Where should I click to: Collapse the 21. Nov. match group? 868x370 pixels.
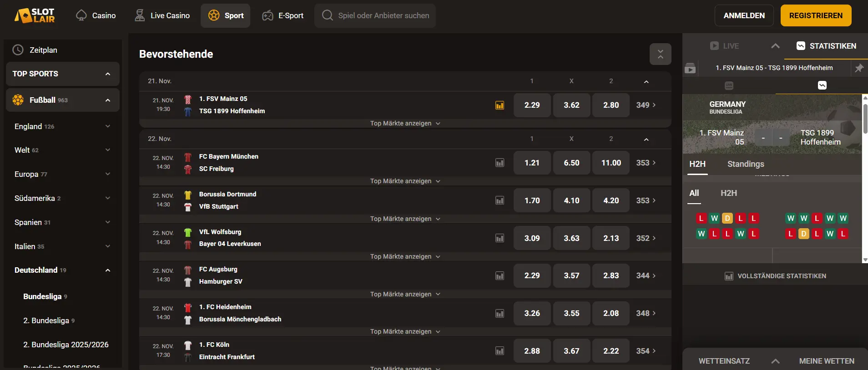coord(646,82)
